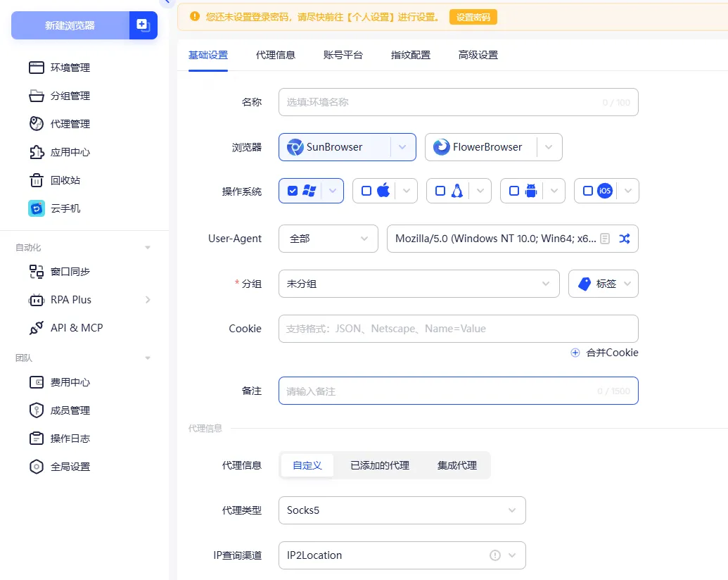Expand the 代理类型 Socks5 dropdown
The width and height of the screenshot is (728, 580).
[402, 510]
